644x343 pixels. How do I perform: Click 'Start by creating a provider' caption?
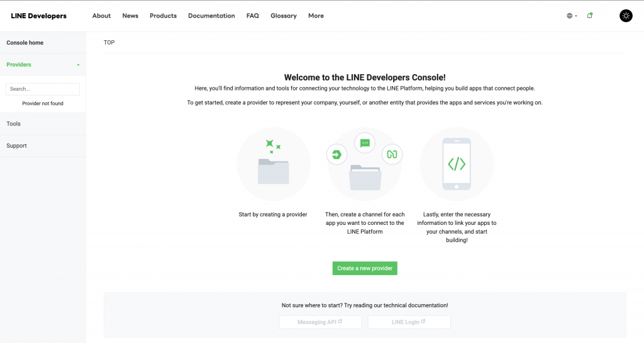[273, 214]
